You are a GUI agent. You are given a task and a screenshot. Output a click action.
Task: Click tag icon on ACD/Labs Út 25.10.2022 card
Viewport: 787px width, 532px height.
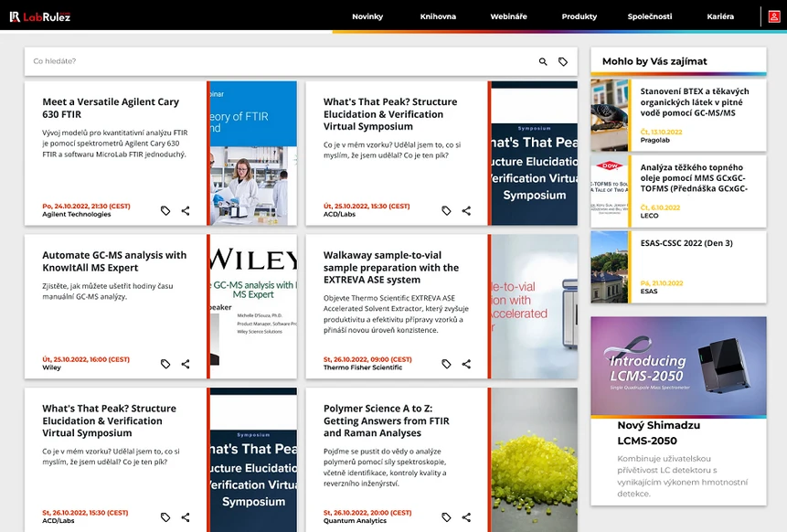pyautogui.click(x=447, y=210)
